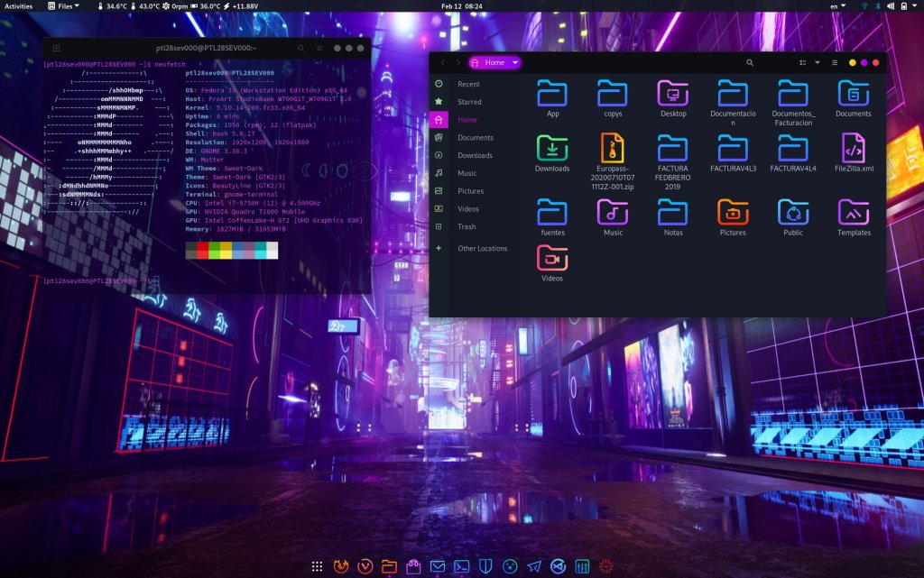Click the Bitwarden shield dock icon

tap(485, 566)
